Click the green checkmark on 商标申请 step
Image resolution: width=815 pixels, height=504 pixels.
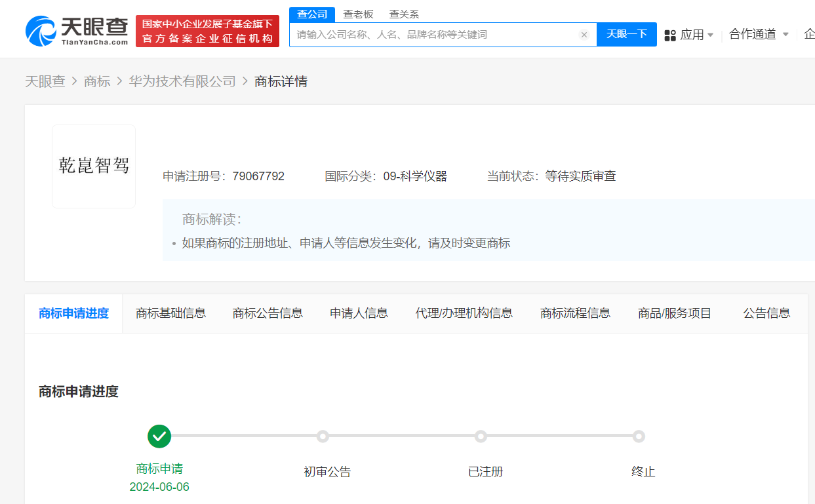(159, 436)
